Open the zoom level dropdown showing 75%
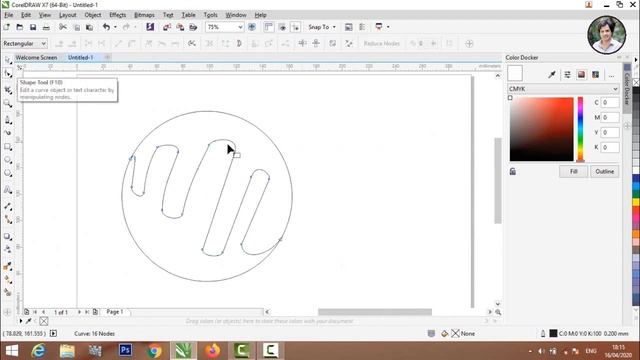Screen dimensions: 640x360 tap(240, 27)
